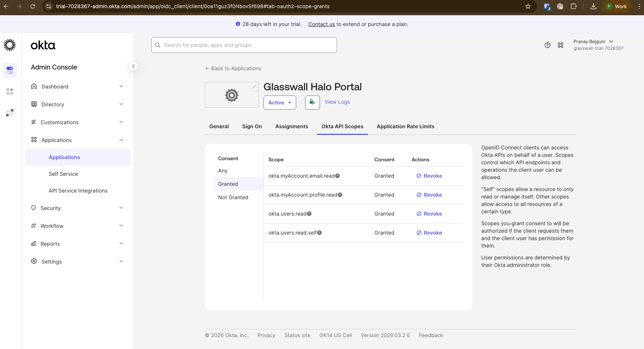Open the apps-plus icon in left rail
The height and width of the screenshot is (349, 644).
click(x=10, y=91)
